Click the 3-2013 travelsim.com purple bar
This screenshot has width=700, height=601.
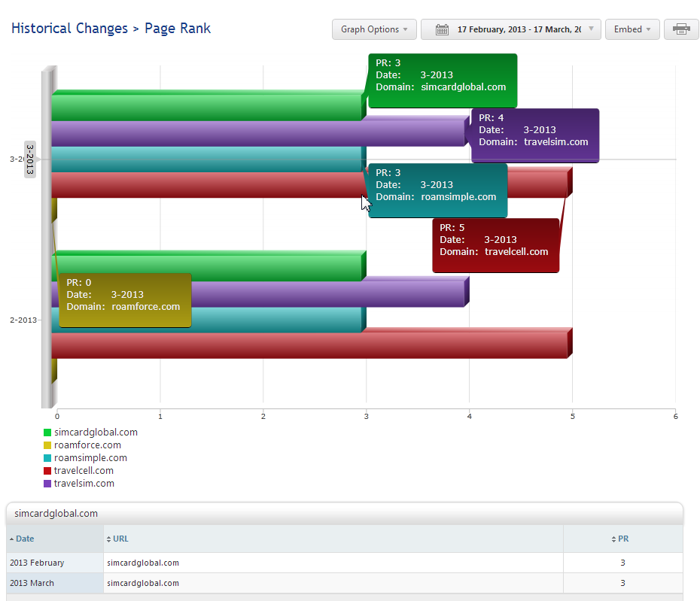pos(256,134)
